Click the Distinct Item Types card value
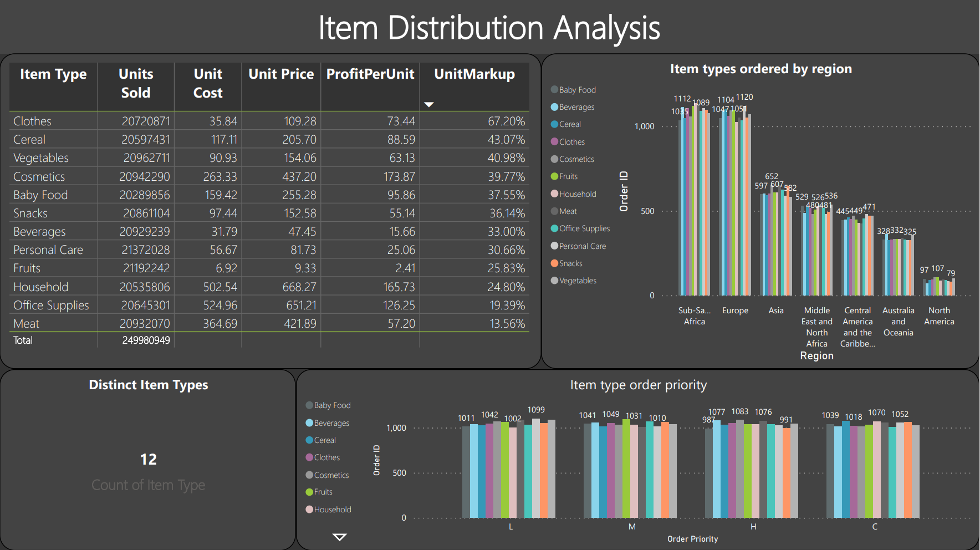Viewport: 980px width, 550px height. (x=148, y=459)
